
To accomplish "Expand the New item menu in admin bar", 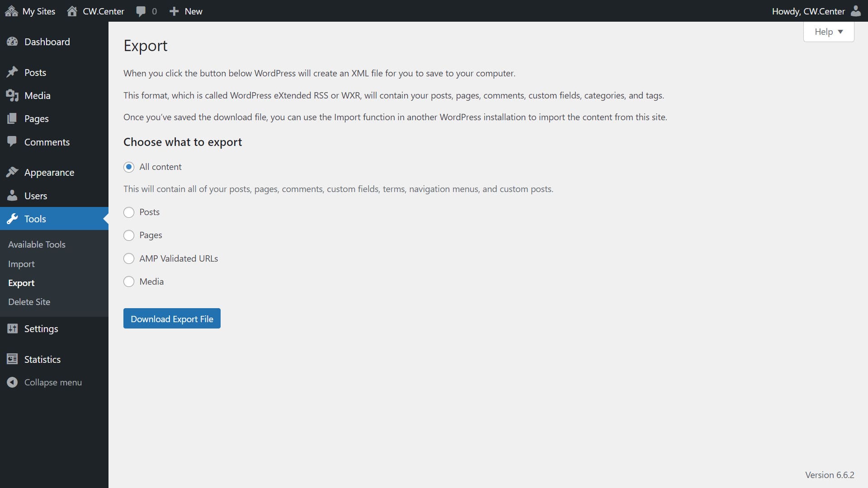I will (x=185, y=11).
